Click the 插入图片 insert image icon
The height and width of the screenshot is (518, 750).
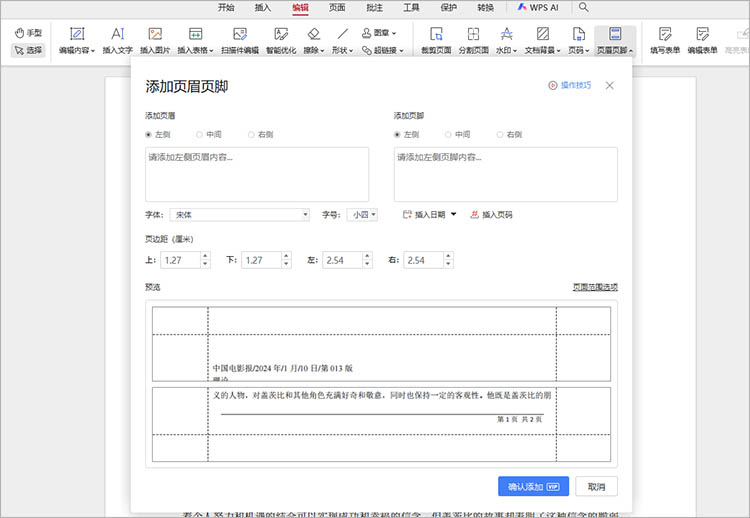(x=155, y=35)
